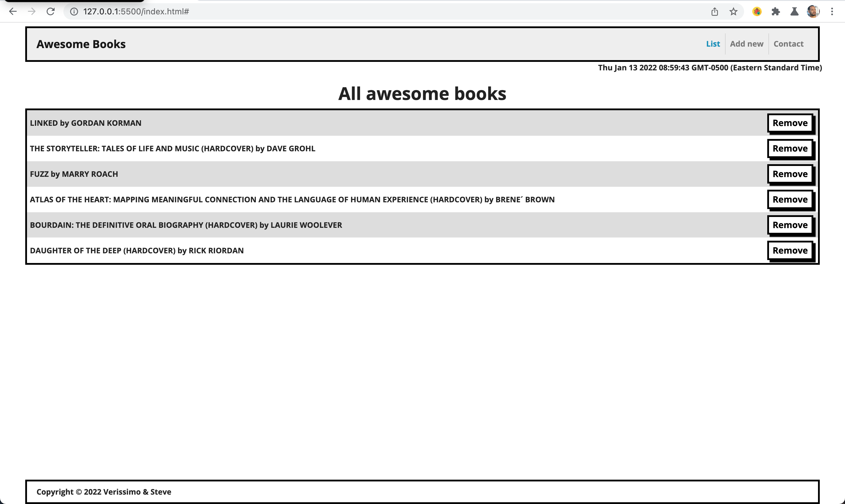This screenshot has width=845, height=504.
Task: Open the Chrome Labs flask icon
Action: tap(794, 11)
